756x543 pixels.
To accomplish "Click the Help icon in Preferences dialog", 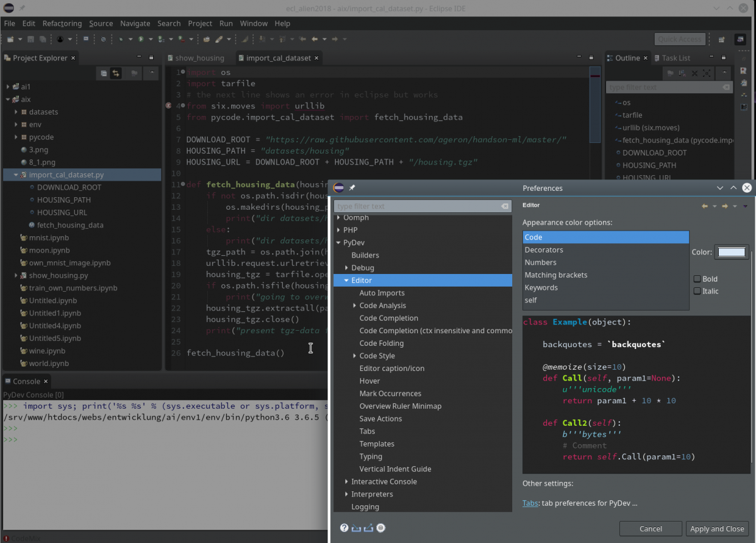I will 344,528.
